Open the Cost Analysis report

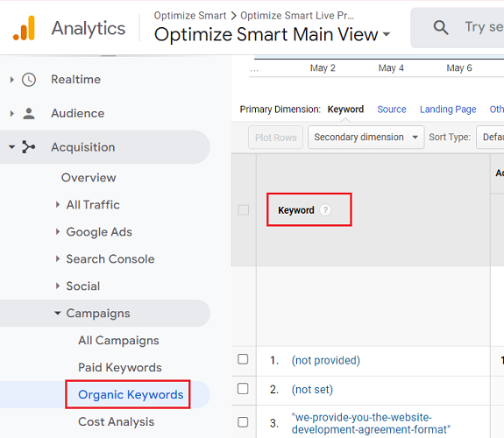(116, 421)
